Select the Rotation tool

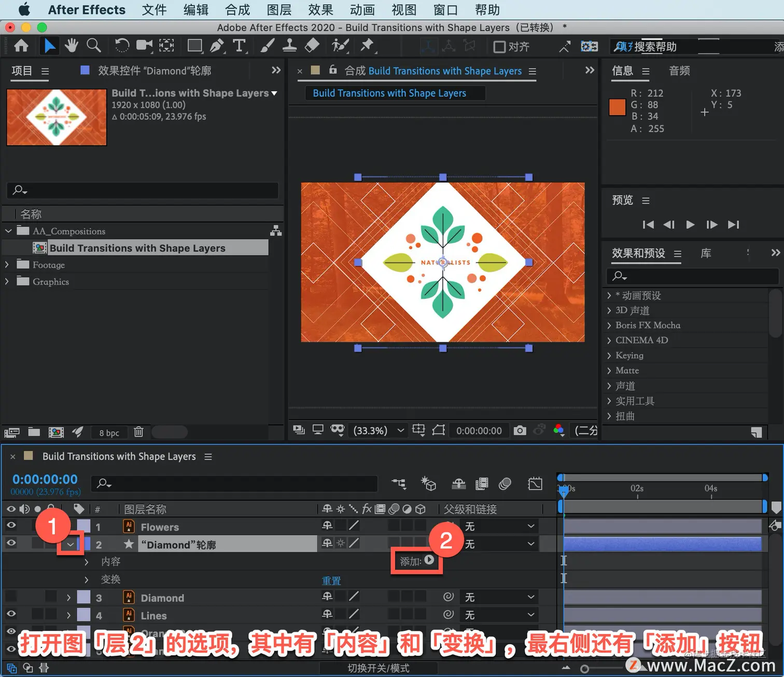click(x=122, y=46)
